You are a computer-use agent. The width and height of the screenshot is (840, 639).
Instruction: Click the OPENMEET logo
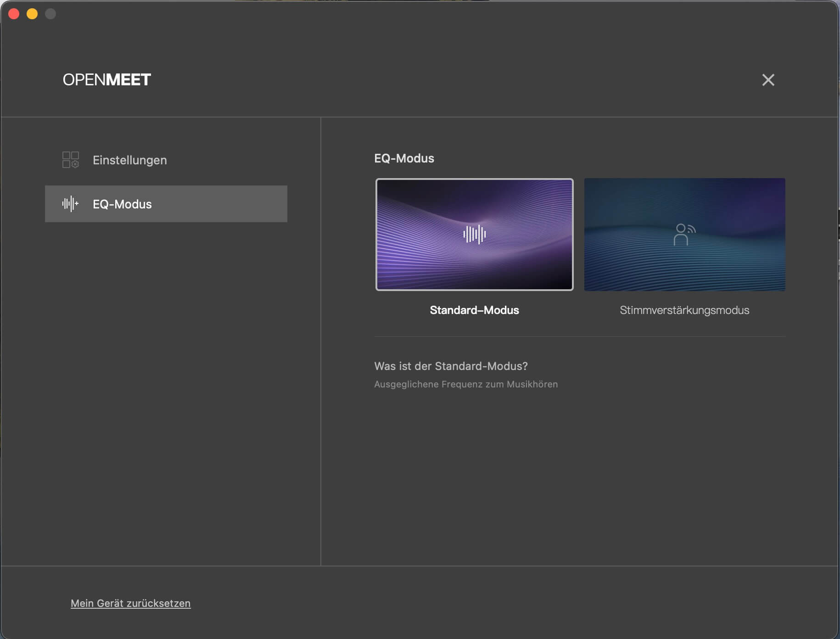point(106,80)
